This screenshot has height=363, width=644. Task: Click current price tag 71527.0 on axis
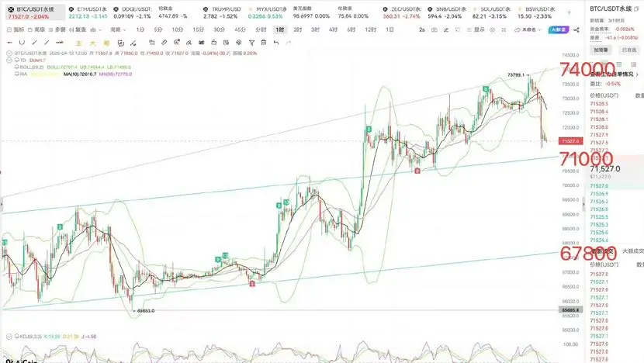tap(570, 141)
